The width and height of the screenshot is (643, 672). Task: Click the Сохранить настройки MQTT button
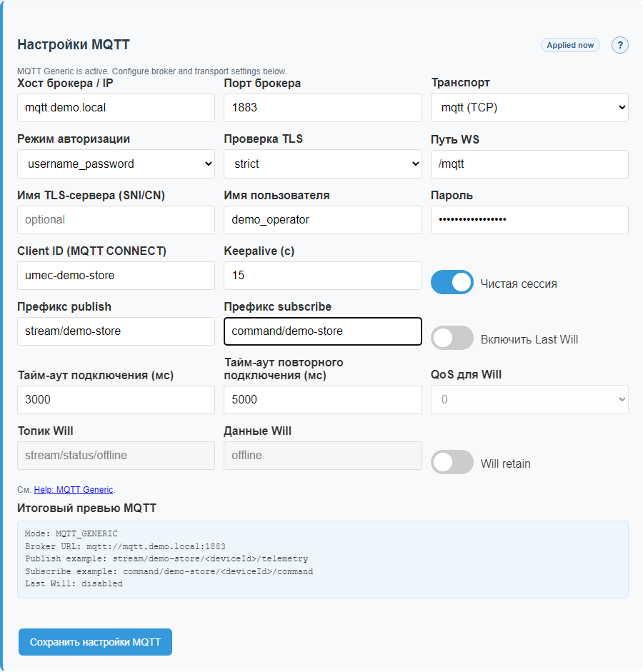pos(95,642)
